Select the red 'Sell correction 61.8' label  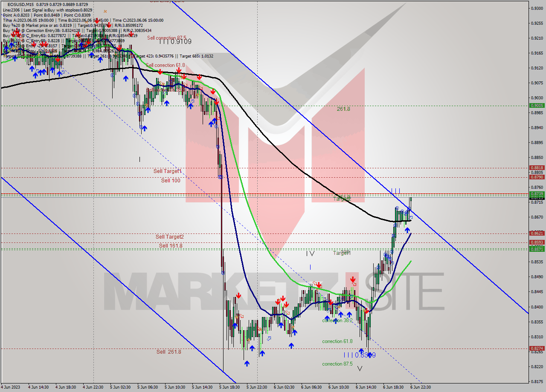tap(166, 65)
